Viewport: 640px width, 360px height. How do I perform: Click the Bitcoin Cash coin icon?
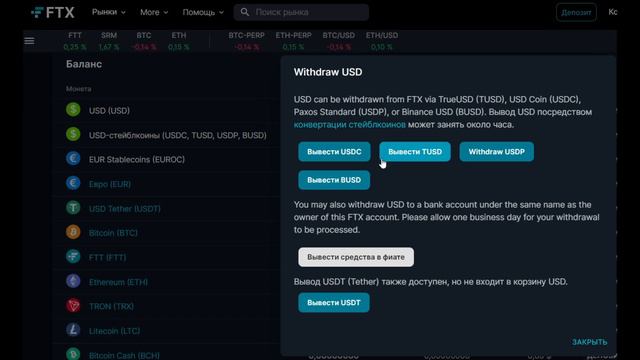click(x=73, y=354)
